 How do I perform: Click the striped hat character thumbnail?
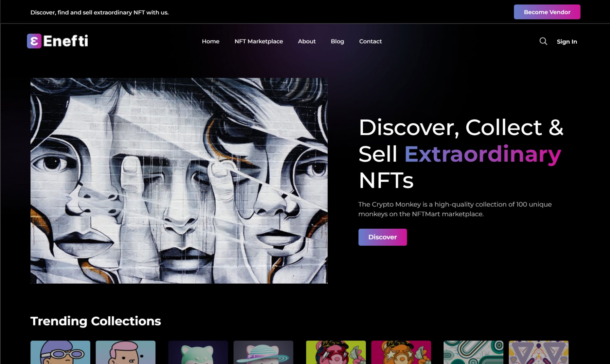tap(263, 352)
